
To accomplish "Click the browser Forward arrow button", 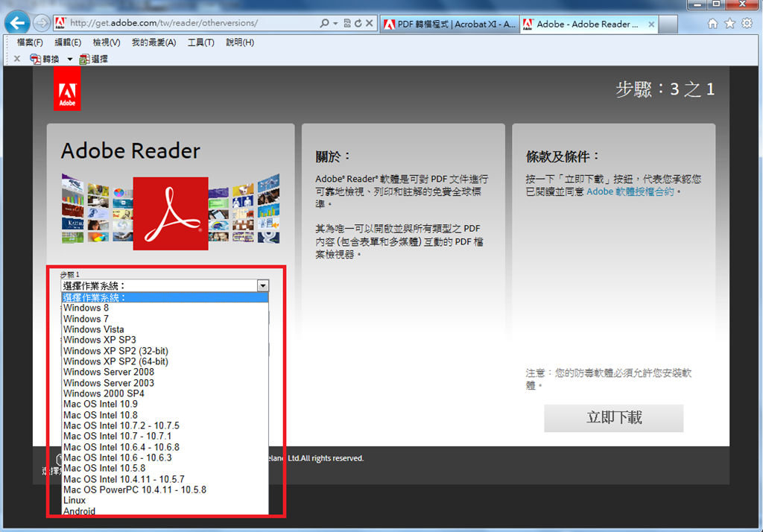I will pos(42,23).
